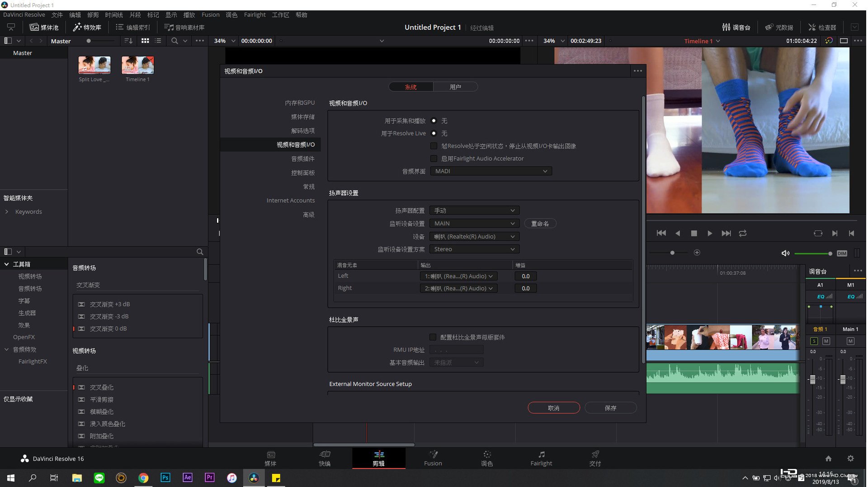Open the 时间线 menu
Image resolution: width=868 pixels, height=487 pixels.
(114, 15)
